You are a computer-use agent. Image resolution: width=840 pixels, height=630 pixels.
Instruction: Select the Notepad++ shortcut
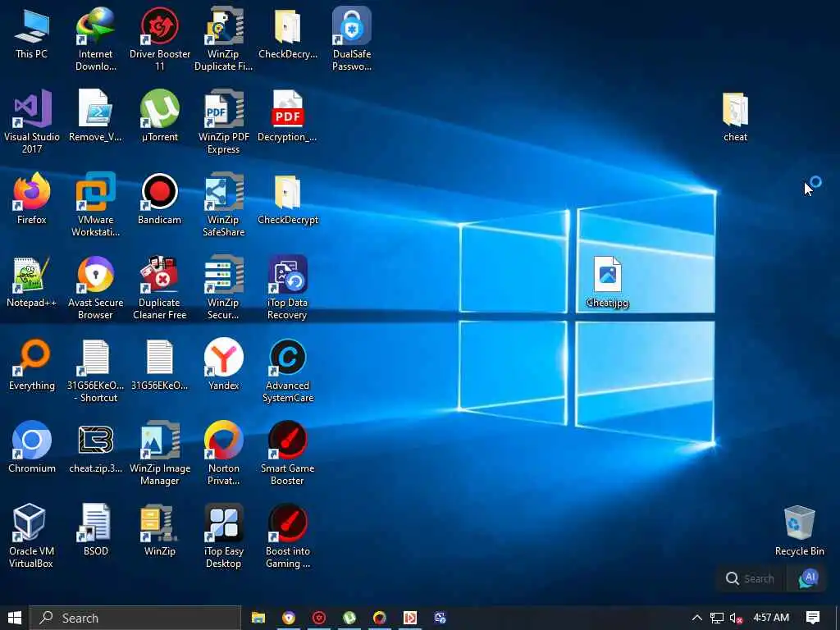coord(32,274)
